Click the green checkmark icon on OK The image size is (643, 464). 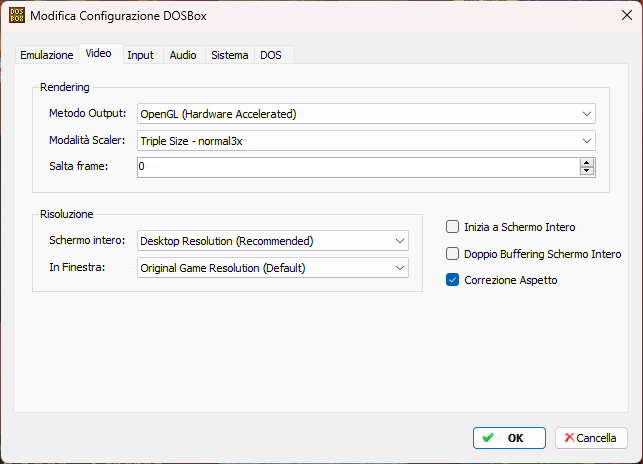pyautogui.click(x=488, y=438)
